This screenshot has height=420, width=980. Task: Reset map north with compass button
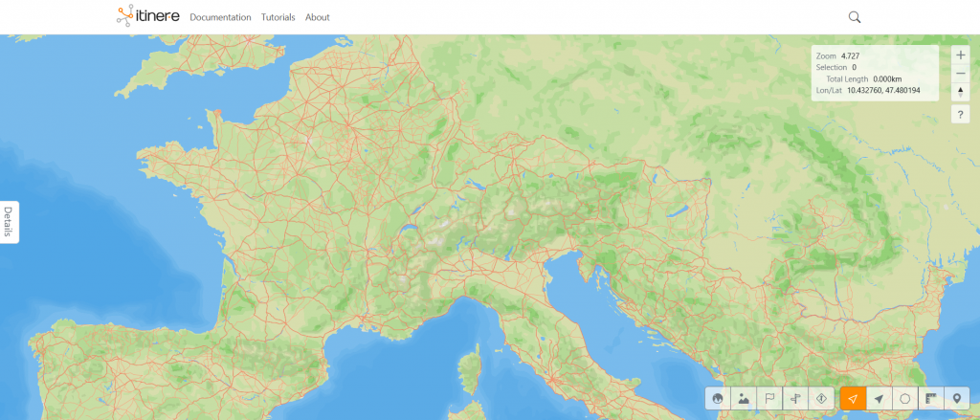[961, 91]
